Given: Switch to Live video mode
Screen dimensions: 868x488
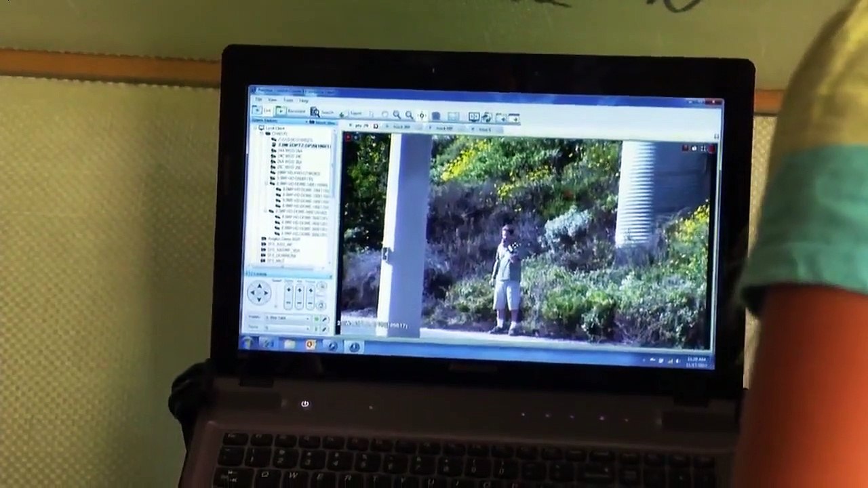Looking at the screenshot, I should pyautogui.click(x=262, y=110).
